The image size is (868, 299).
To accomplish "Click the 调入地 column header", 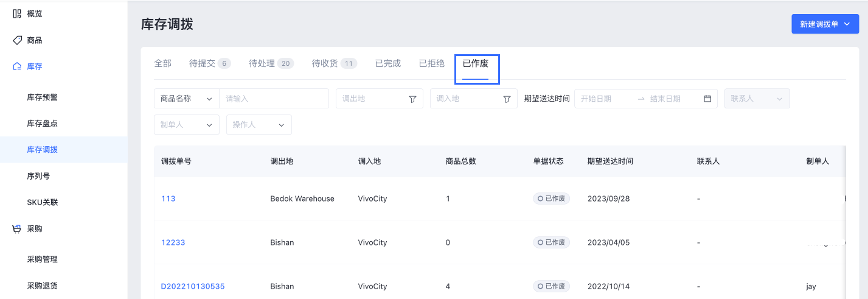I will point(370,161).
